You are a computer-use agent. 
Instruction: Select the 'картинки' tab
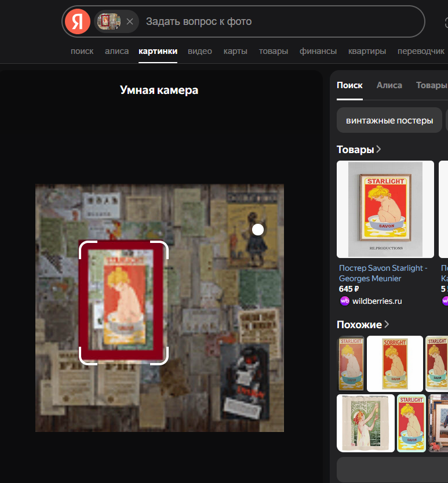[x=158, y=51]
